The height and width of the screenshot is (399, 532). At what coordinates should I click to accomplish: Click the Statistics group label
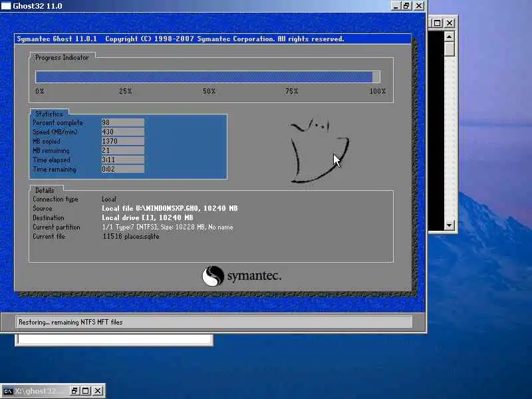49,114
